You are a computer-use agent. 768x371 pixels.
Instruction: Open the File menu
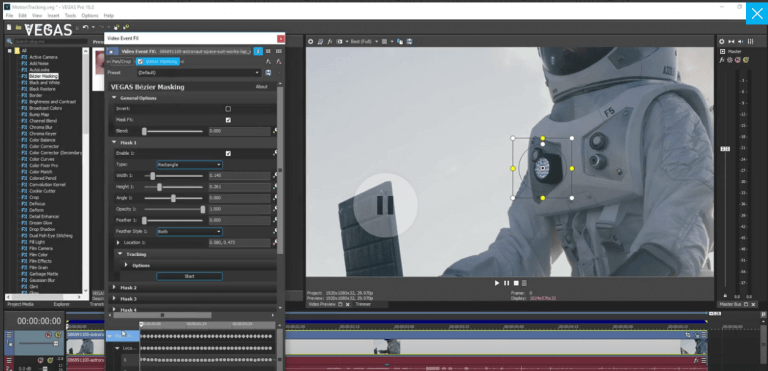9,16
